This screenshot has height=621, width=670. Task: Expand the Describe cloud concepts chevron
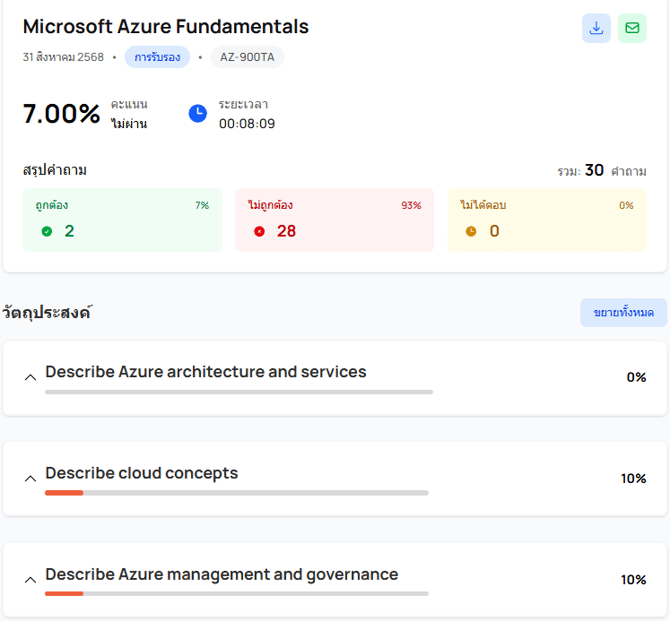click(x=30, y=478)
